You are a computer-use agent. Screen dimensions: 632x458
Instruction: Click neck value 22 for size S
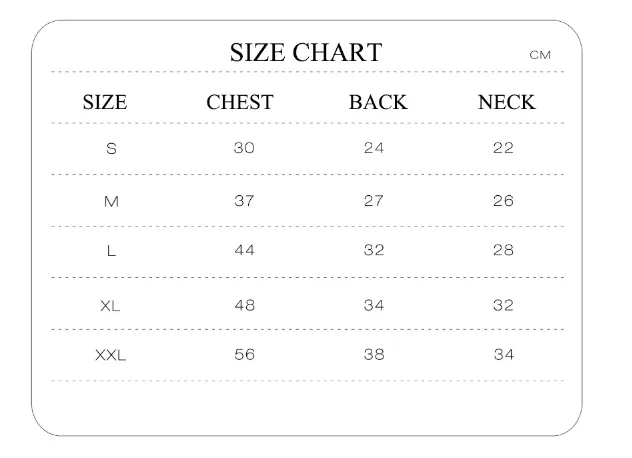tap(503, 148)
